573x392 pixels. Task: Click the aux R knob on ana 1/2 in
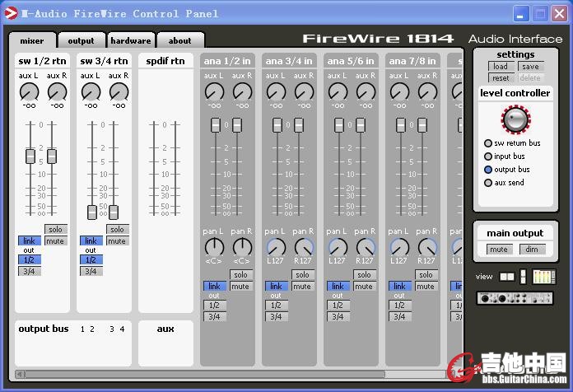(x=242, y=92)
